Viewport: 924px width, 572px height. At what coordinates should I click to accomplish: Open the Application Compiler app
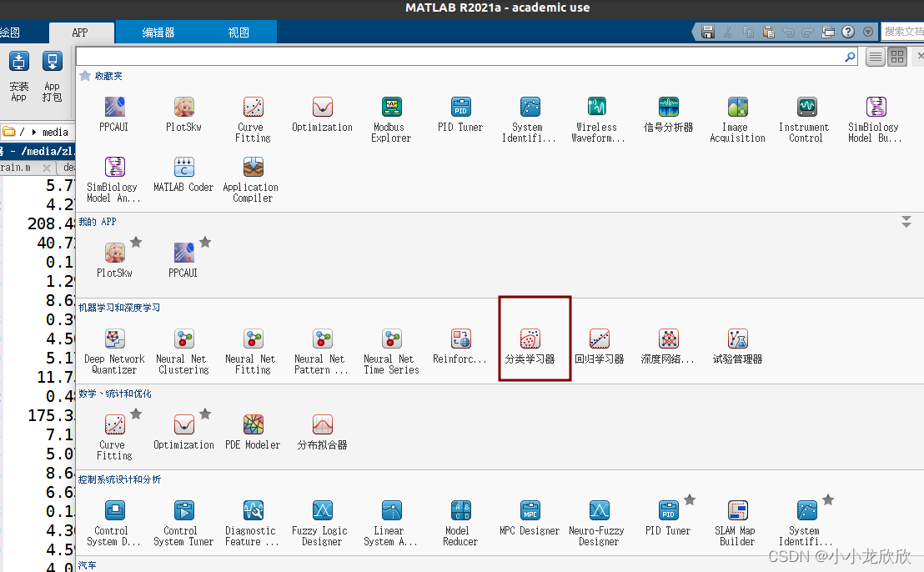click(x=253, y=180)
